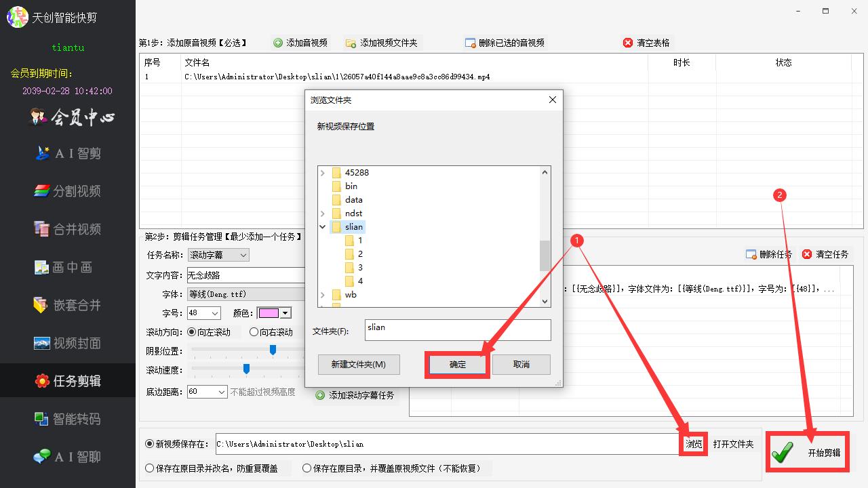Viewport: 868px width, 488px height.
Task: Click the 文件夹(F) name input field
Action: click(458, 330)
